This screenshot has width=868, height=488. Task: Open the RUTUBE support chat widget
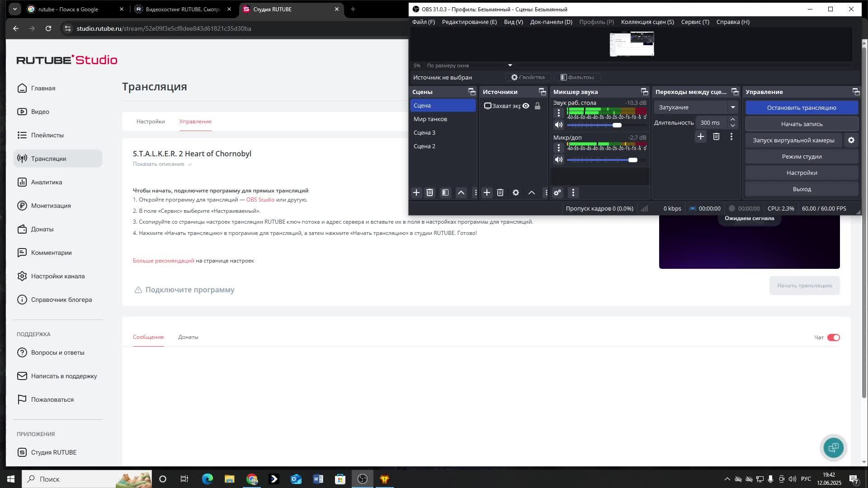tap(833, 447)
